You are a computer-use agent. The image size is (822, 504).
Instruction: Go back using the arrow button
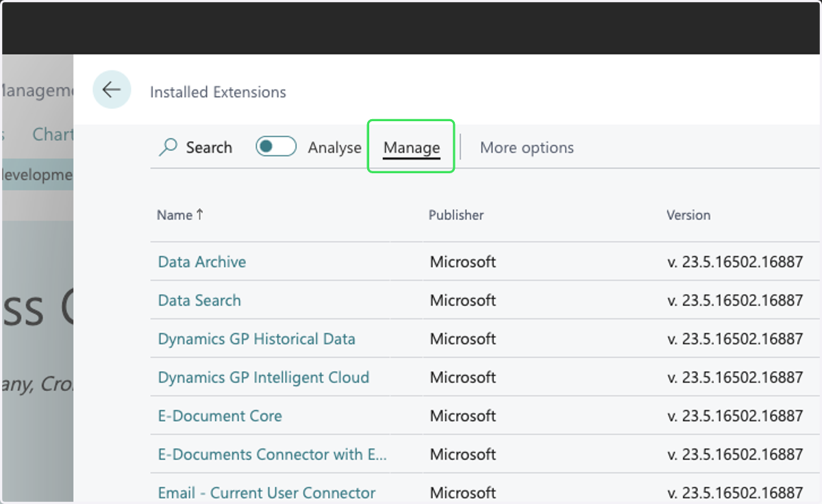coord(112,90)
